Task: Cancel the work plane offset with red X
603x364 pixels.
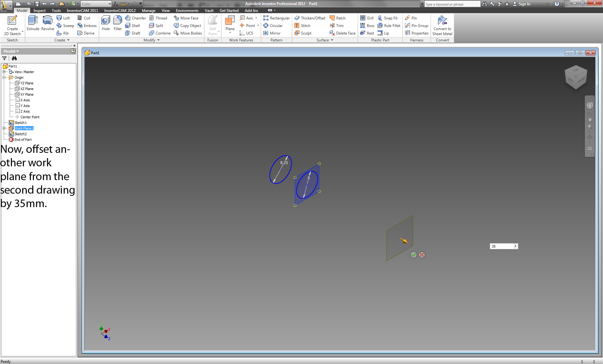Action: pos(422,255)
